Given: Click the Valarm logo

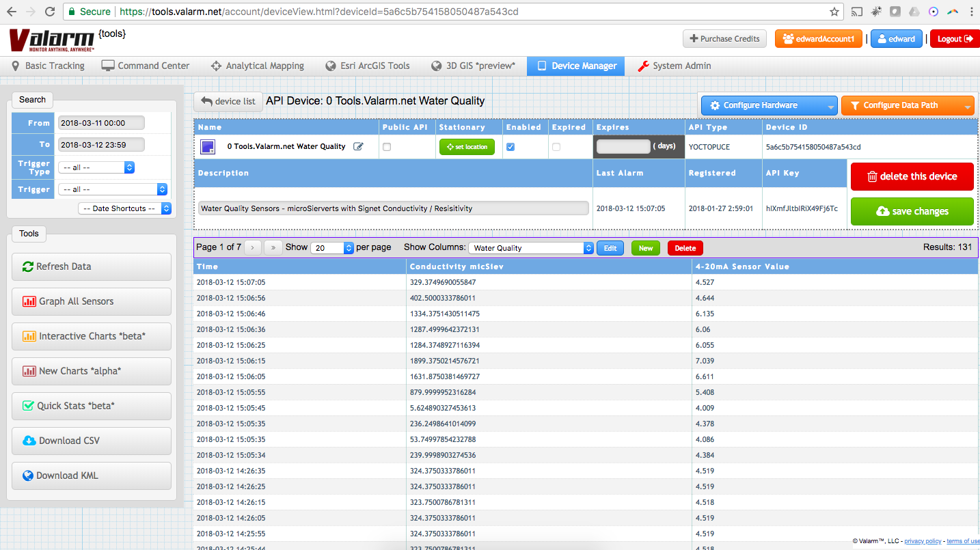Looking at the screenshot, I should point(52,40).
